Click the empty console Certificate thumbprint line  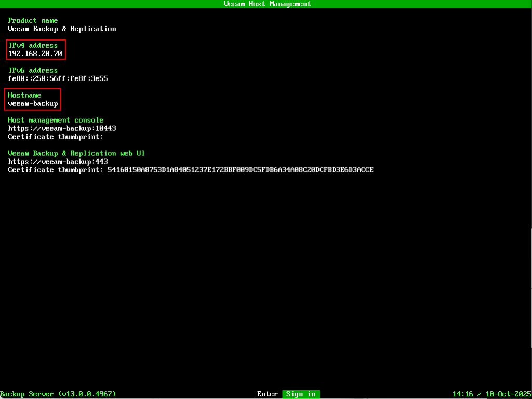(56, 137)
